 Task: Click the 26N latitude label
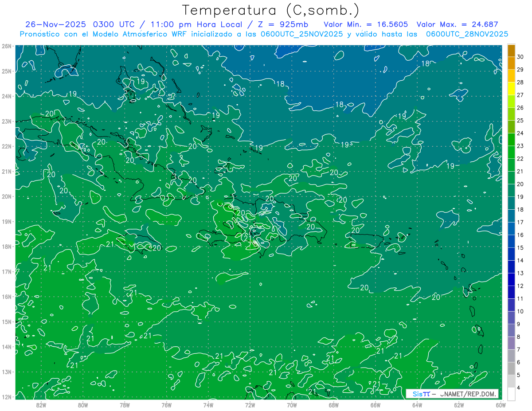click(x=7, y=46)
